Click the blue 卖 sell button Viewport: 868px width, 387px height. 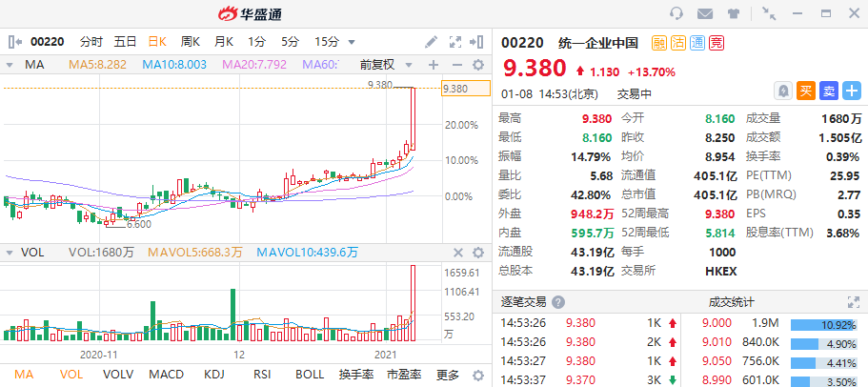pos(829,92)
